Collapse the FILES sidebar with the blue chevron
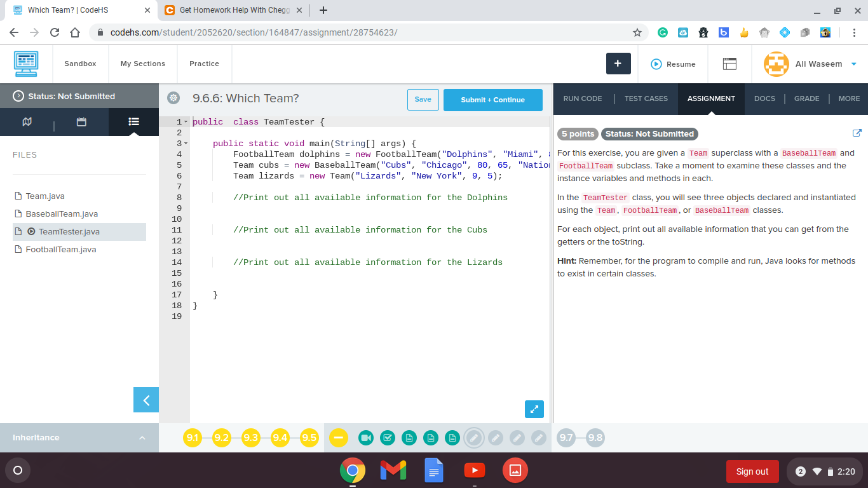The height and width of the screenshot is (488, 868). (146, 400)
